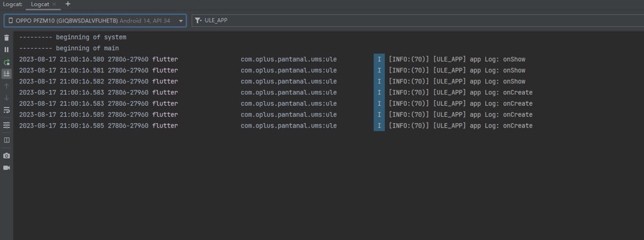Close the Logcat tab
The height and width of the screenshot is (240, 644).
(x=54, y=4)
